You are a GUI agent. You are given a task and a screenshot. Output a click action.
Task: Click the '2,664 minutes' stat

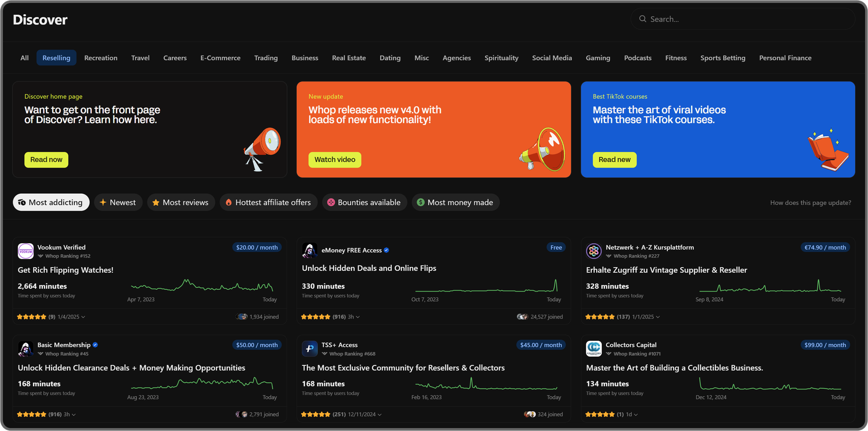(x=42, y=286)
